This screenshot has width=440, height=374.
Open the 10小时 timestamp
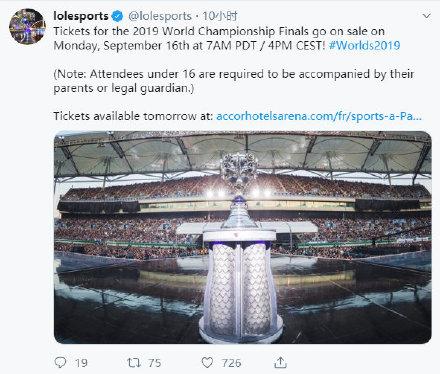tap(220, 16)
